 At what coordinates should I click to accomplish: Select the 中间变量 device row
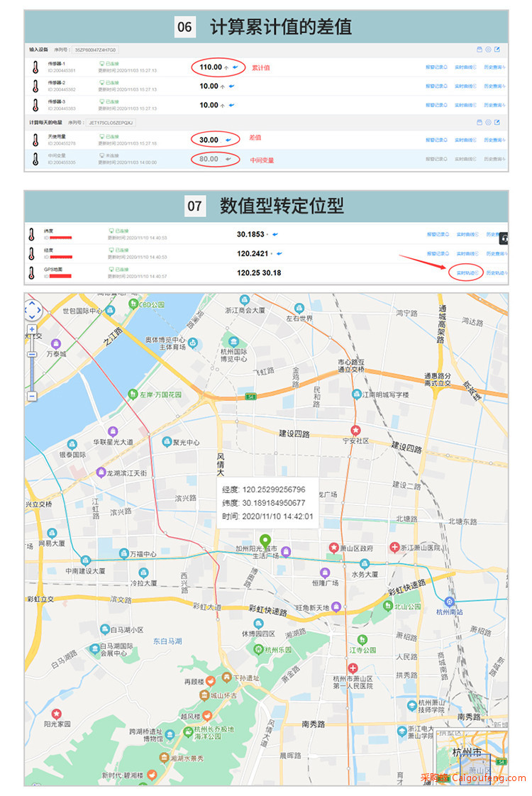[x=266, y=159]
